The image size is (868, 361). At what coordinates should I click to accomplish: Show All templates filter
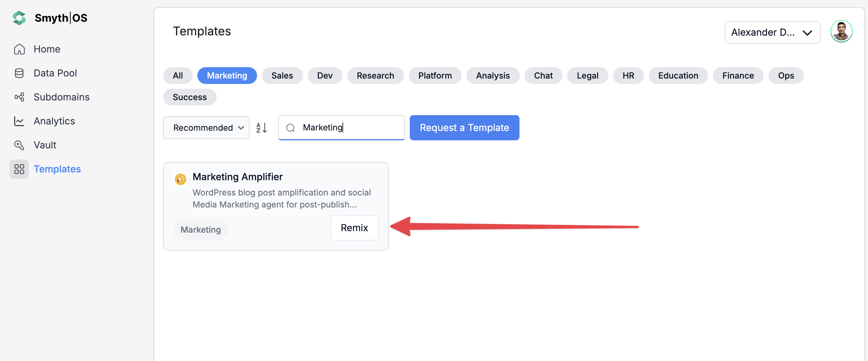(178, 76)
